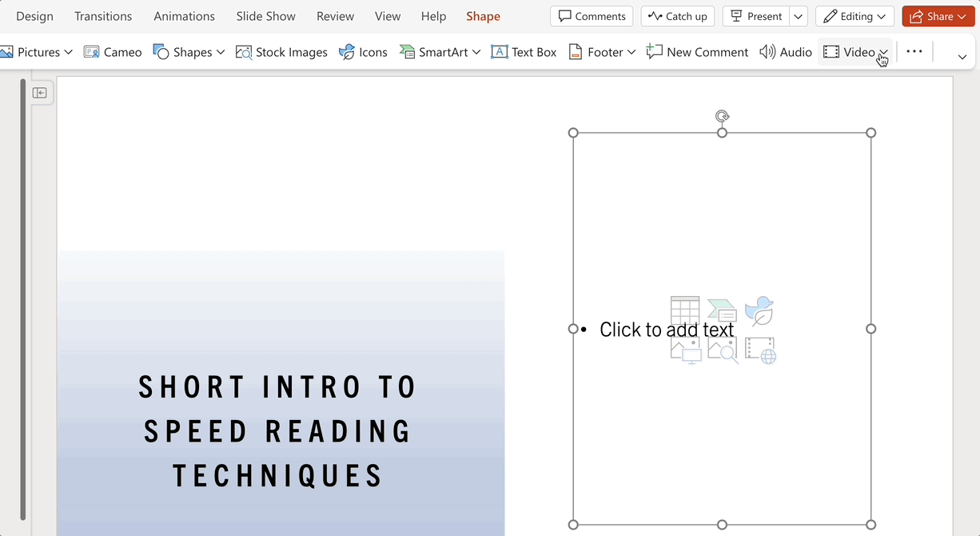Open the Video dropdown arrow

click(883, 53)
